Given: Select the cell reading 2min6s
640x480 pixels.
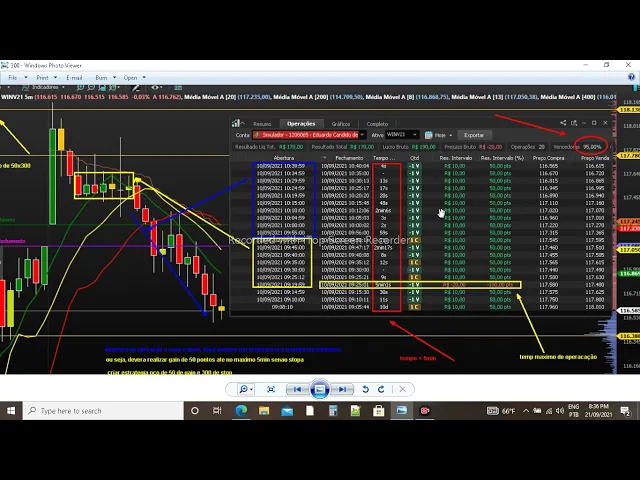Looking at the screenshot, I should pos(383,211).
